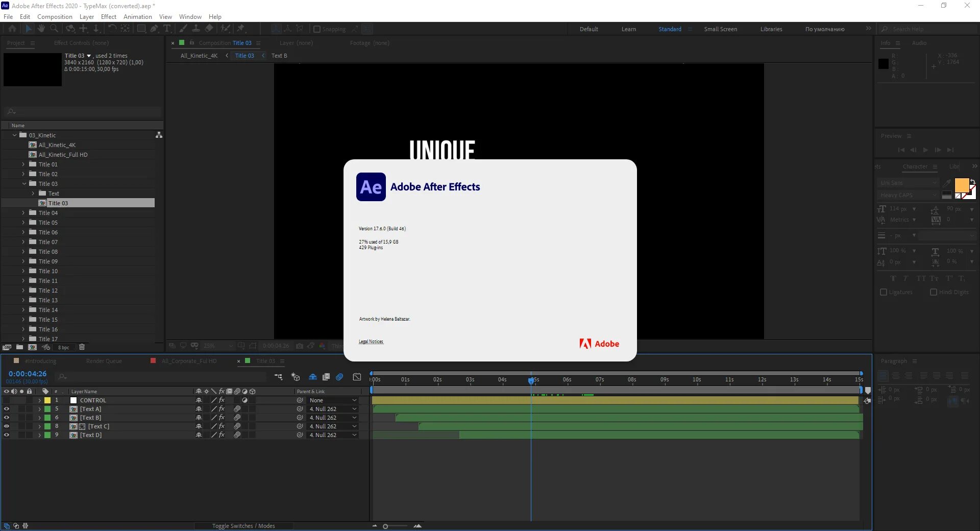Hide the Text B layer eye toggle
980x531 pixels.
point(6,418)
